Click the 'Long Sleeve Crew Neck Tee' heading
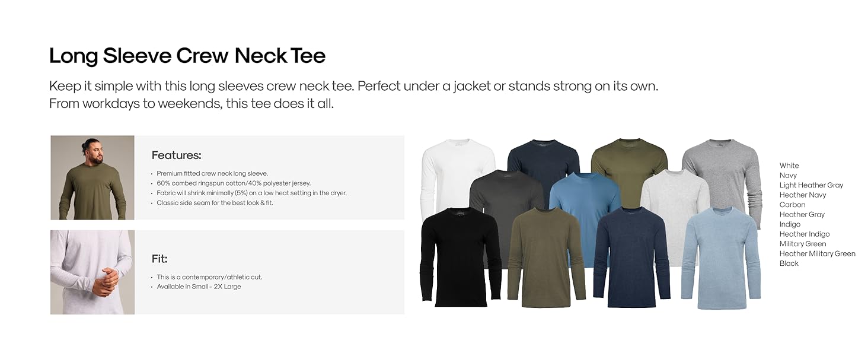Viewport: 868px width, 356px height. tap(187, 56)
